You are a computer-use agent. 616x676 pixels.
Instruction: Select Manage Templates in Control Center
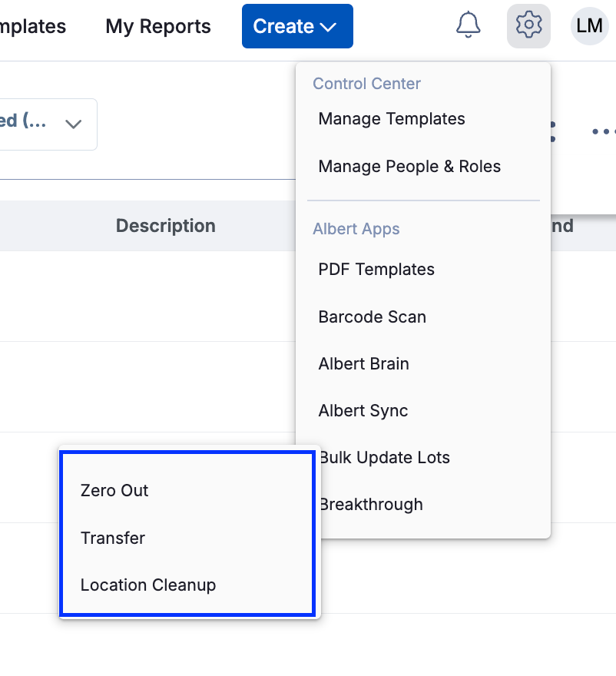click(392, 119)
